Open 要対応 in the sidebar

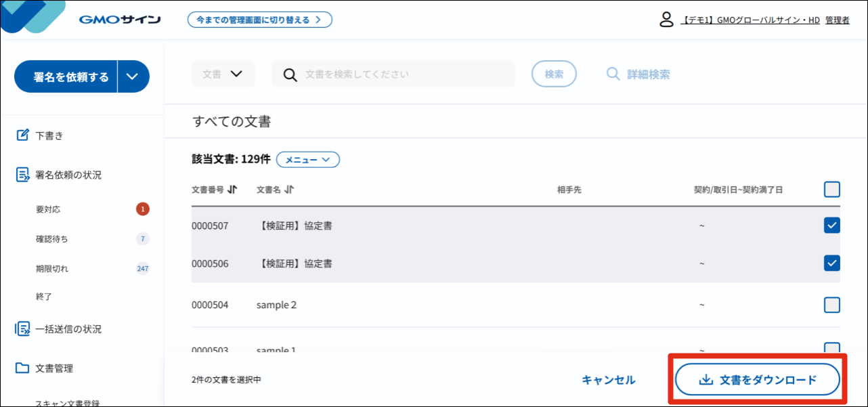48,209
